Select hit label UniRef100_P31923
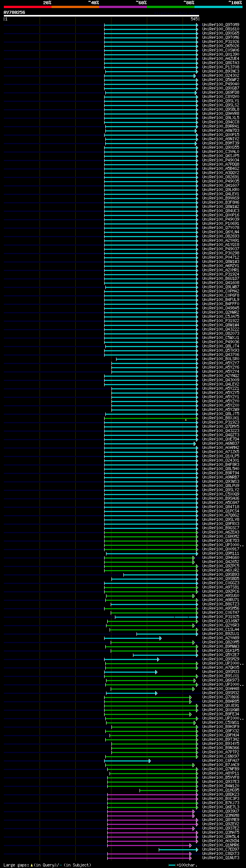 (x=221, y=422)
